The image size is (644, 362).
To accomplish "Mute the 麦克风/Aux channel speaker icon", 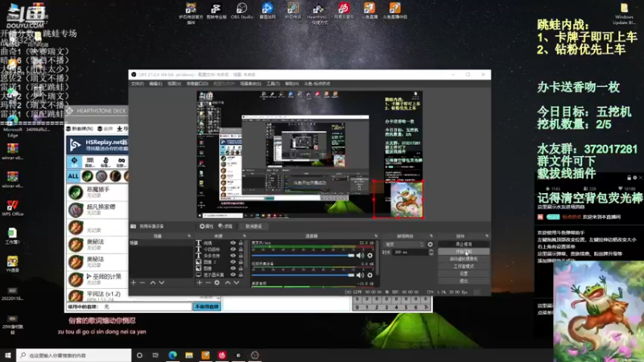I will pyautogui.click(x=360, y=255).
